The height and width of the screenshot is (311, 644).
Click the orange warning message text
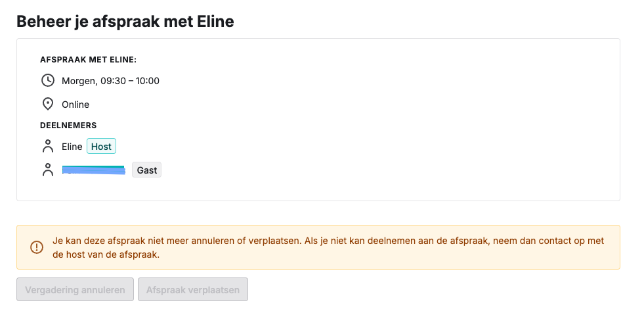click(x=329, y=248)
